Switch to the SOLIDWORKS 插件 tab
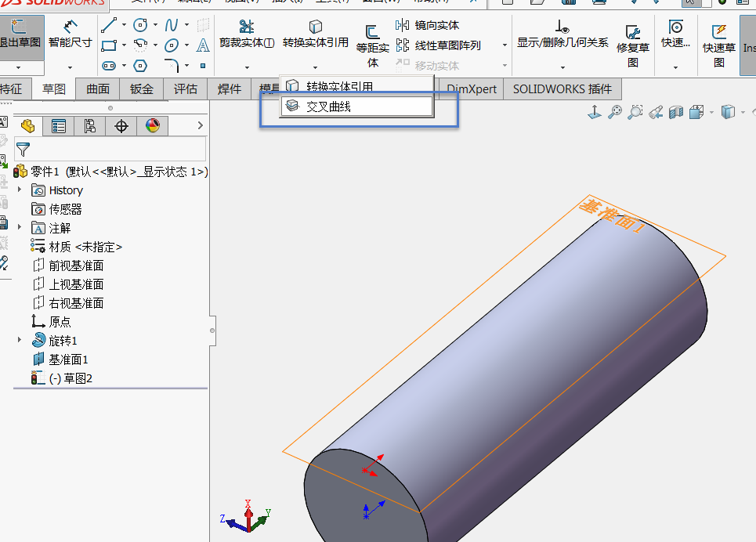Image resolution: width=756 pixels, height=542 pixels. [562, 89]
